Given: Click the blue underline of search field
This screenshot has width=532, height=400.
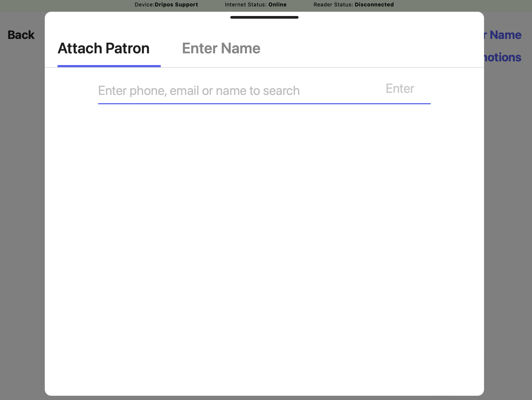Looking at the screenshot, I should coord(264,104).
